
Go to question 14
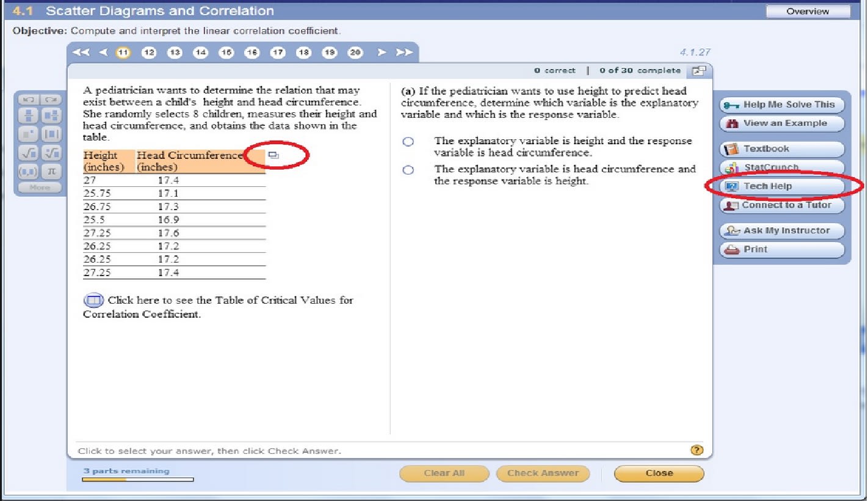[x=201, y=53]
